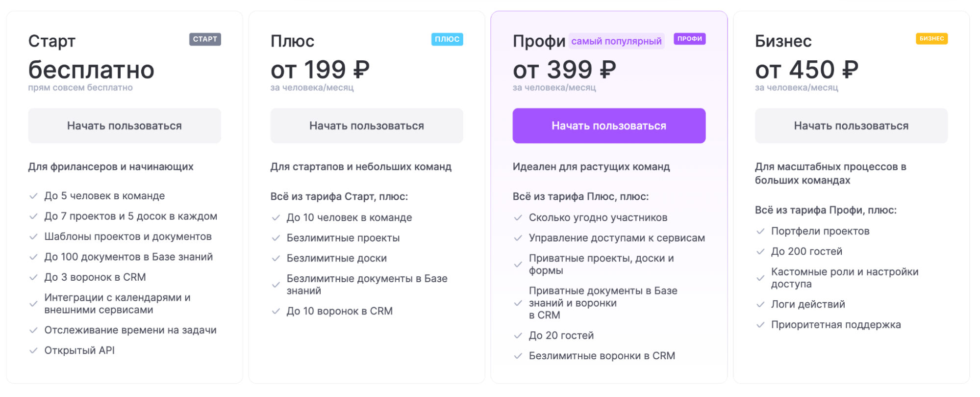Start using the Бизнес plan
980x397 pixels.
coord(851,126)
